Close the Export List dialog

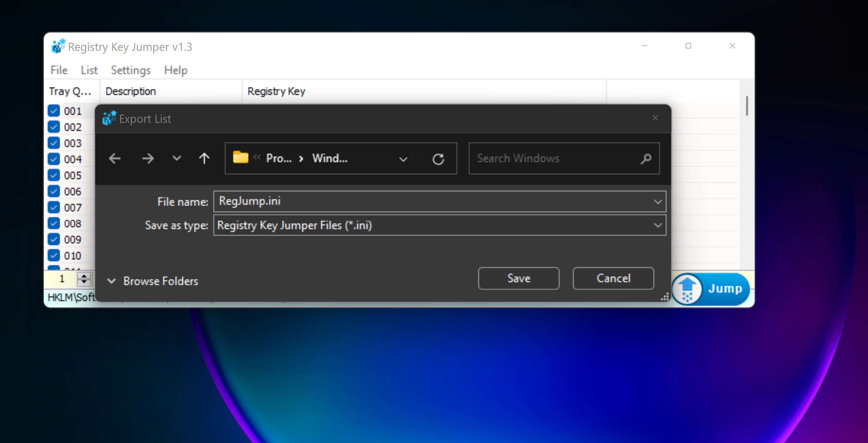click(655, 118)
